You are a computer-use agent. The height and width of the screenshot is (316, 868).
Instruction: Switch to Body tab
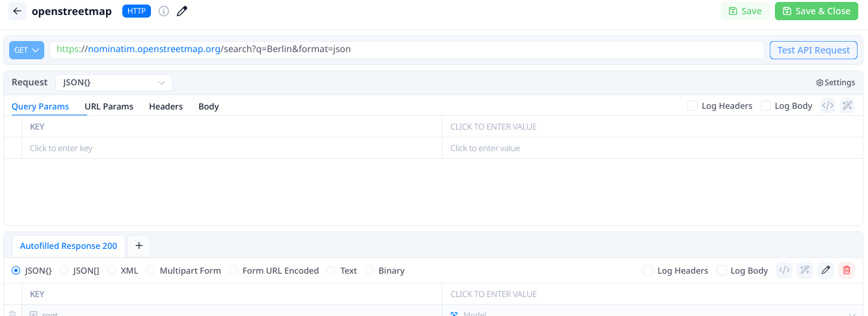208,106
